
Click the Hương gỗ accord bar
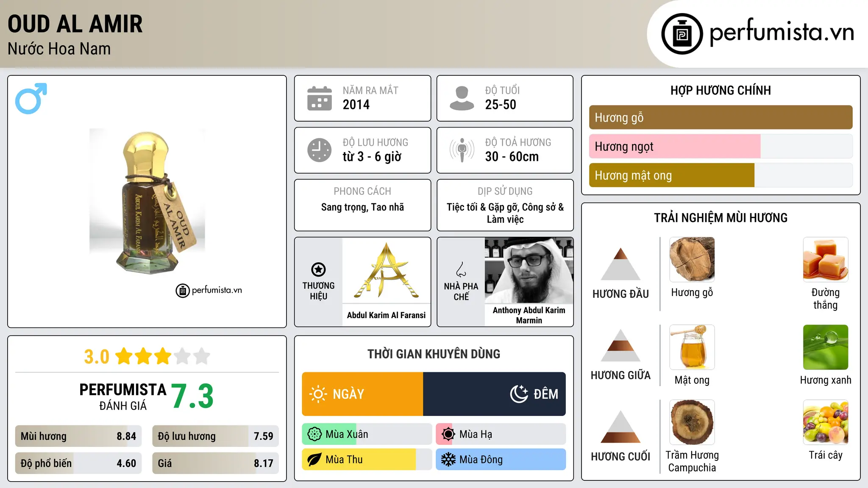(x=721, y=117)
